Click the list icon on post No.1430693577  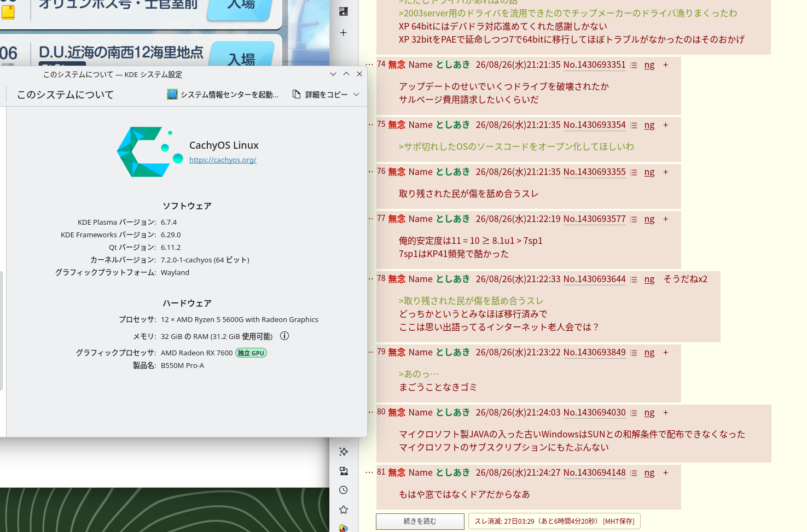pos(634,219)
